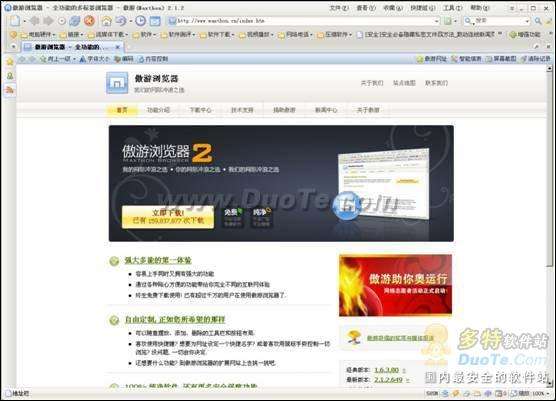The height and width of the screenshot is (401, 556).
Task: Open the History clock icon
Action: [140, 21]
